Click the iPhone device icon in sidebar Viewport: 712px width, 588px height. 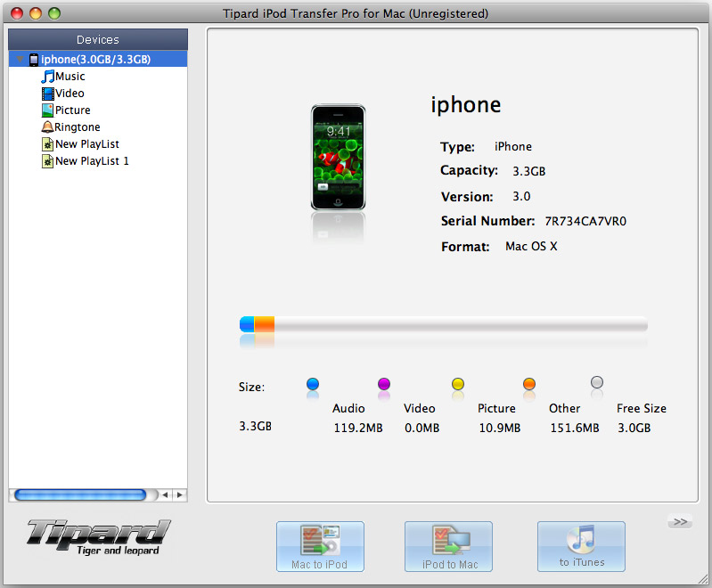click(x=34, y=60)
